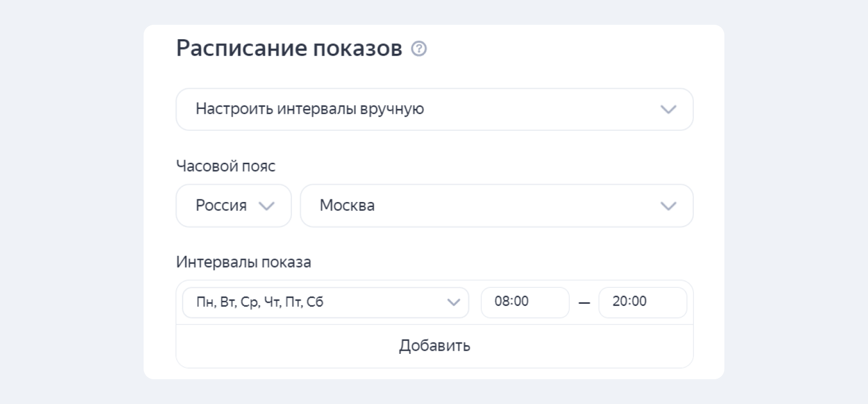The height and width of the screenshot is (404, 868).
Task: Click the Часовой пояс label
Action: pos(226,166)
